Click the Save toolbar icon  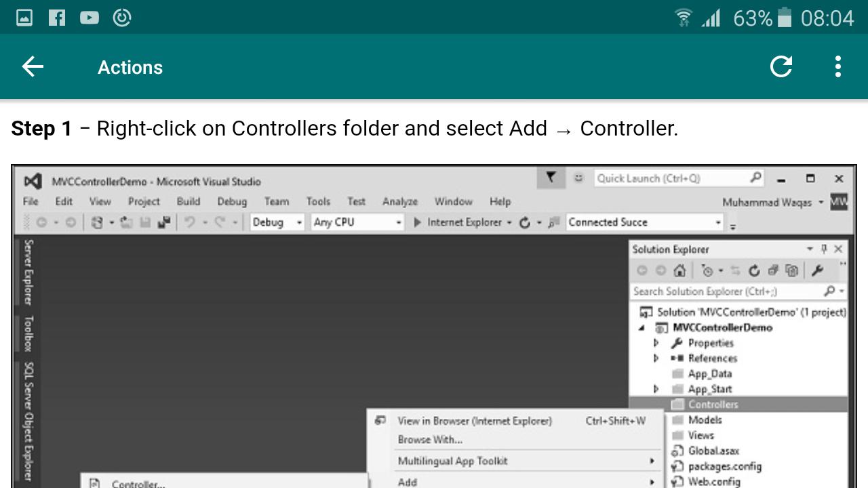click(x=144, y=222)
